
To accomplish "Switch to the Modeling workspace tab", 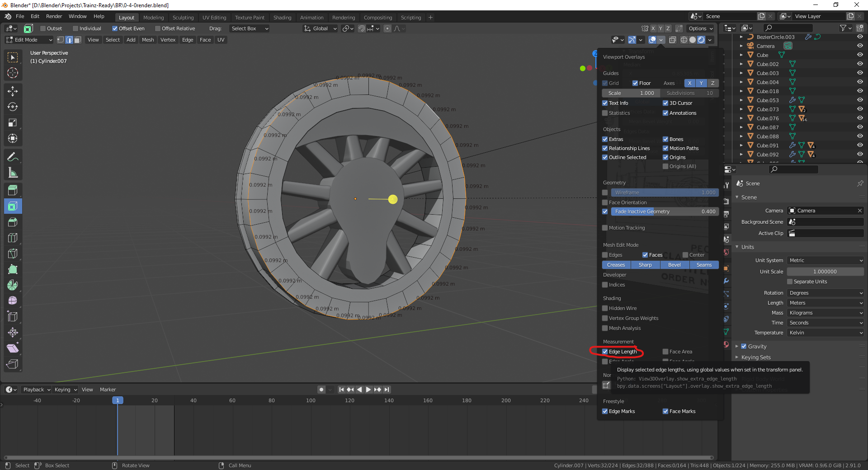I will click(x=153, y=18).
